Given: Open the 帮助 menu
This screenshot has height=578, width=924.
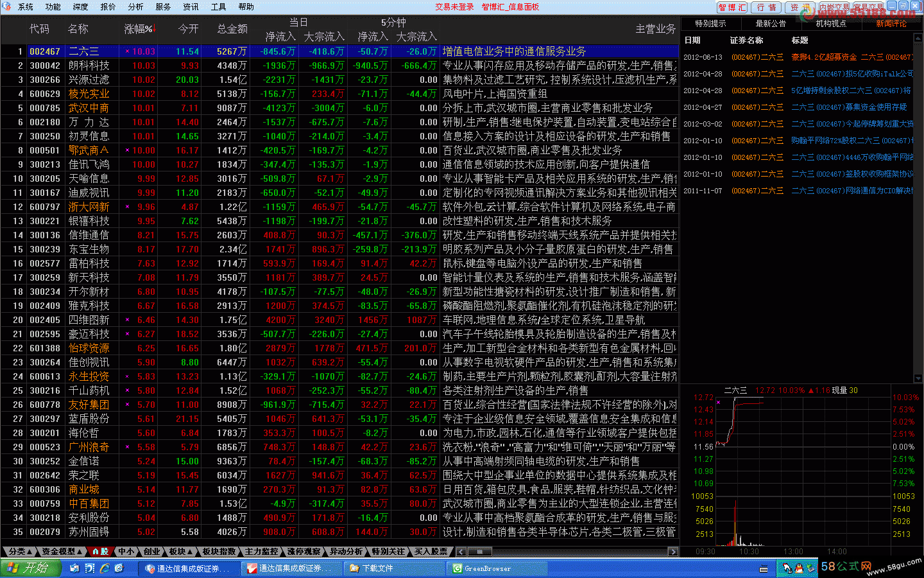Looking at the screenshot, I should point(246,7).
